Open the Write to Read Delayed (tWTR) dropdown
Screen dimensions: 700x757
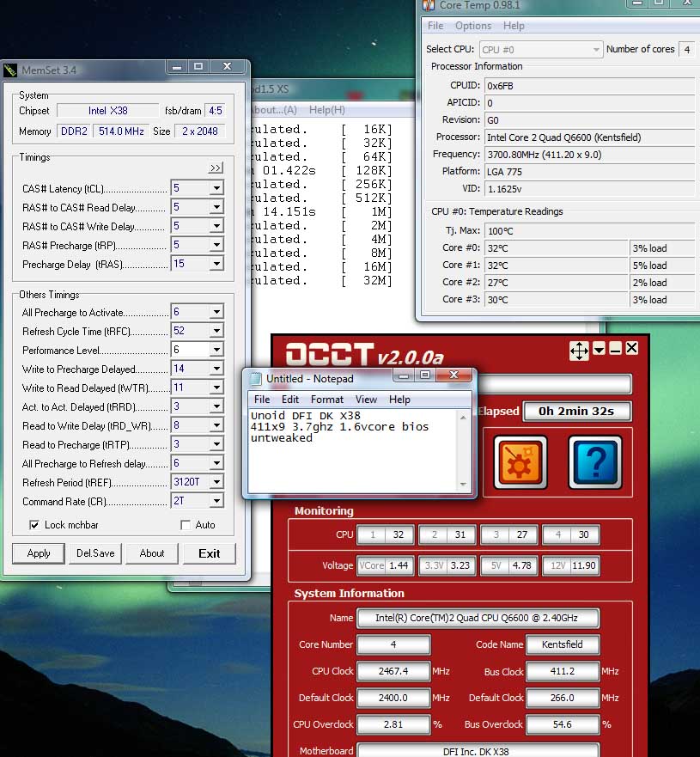tap(216, 388)
